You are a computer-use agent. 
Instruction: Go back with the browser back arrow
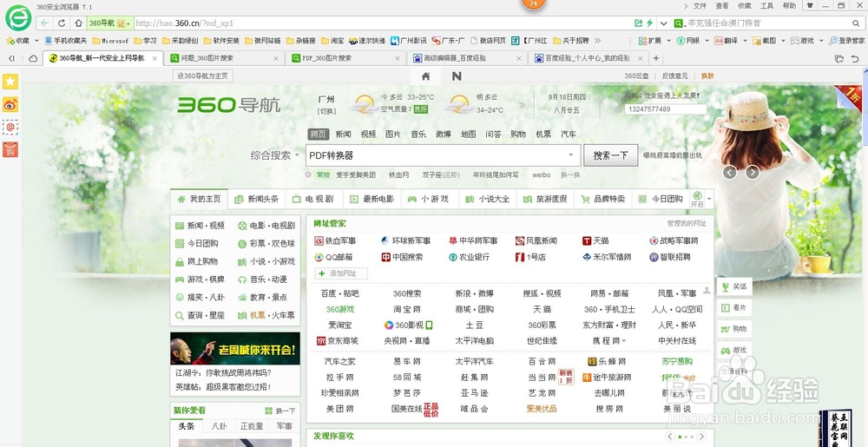[x=45, y=23]
